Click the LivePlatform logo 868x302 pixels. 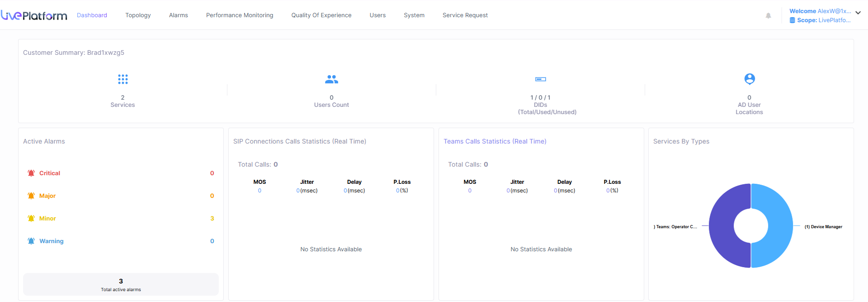coord(34,15)
